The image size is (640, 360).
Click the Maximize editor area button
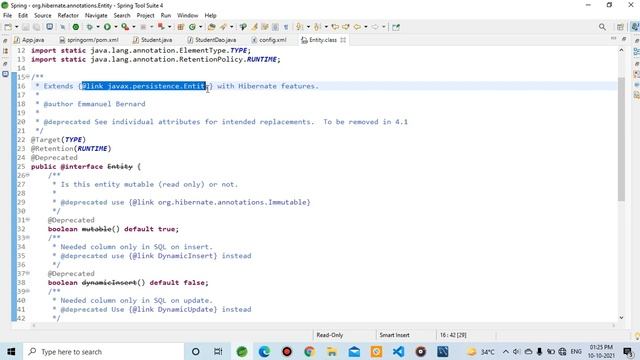click(624, 38)
